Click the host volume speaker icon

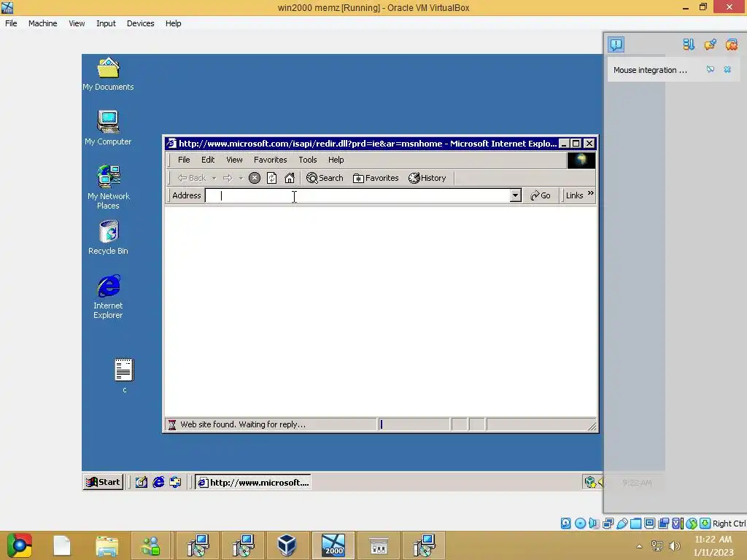coord(674,546)
